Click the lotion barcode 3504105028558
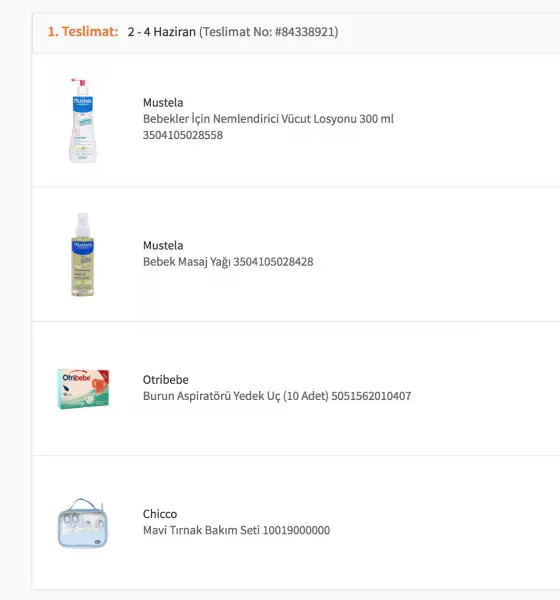 click(x=183, y=135)
